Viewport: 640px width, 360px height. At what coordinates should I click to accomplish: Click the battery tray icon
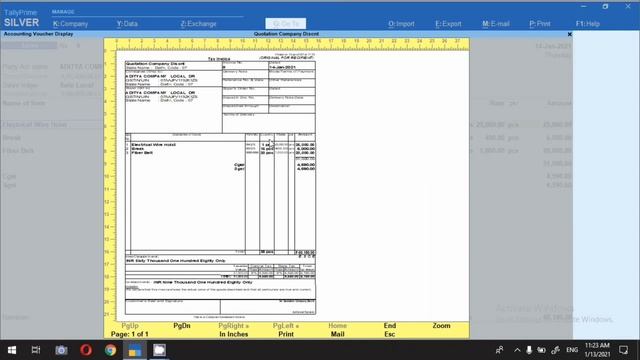541,350
